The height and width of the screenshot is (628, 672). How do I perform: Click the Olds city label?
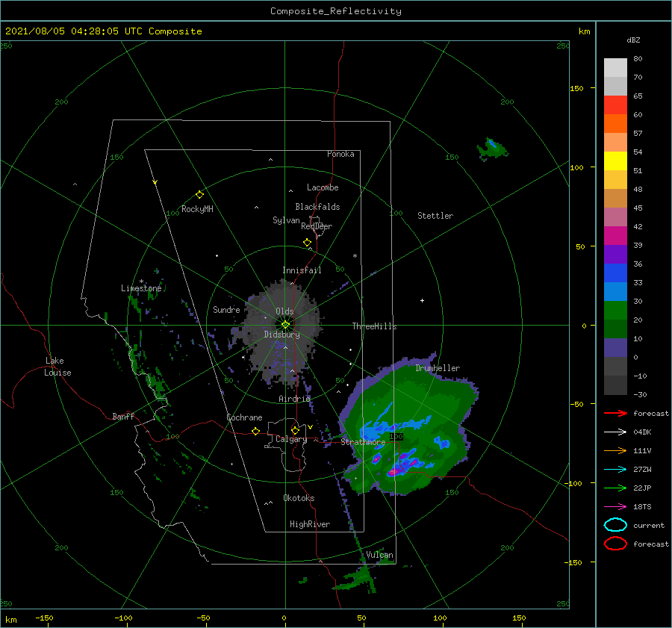(x=284, y=311)
